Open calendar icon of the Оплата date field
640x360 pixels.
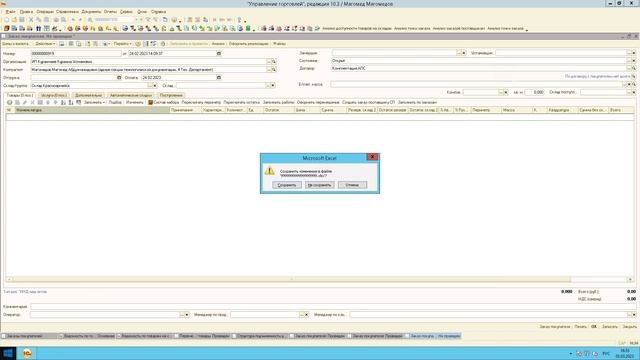coord(219,78)
